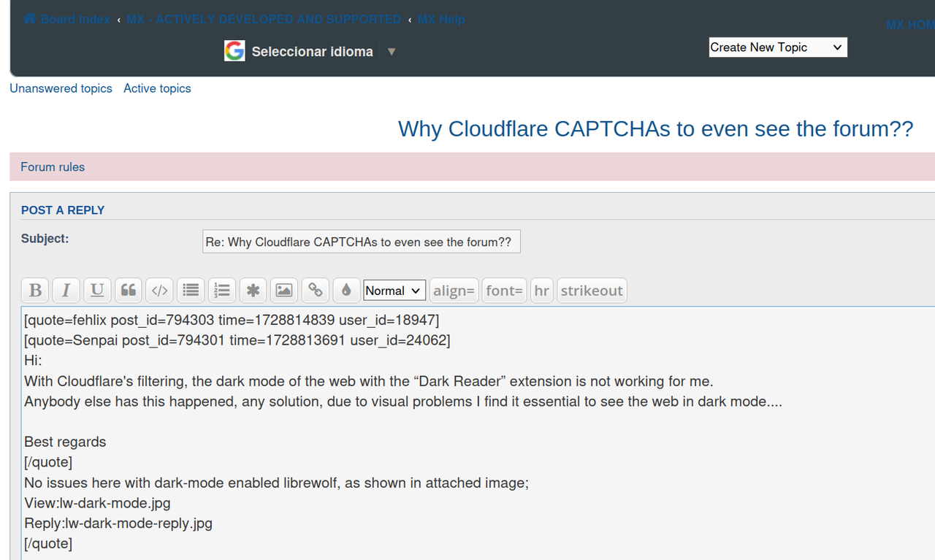Click the 'Reply:lw-dark-mode-reply.jpg' line
935x560 pixels.
(x=118, y=523)
